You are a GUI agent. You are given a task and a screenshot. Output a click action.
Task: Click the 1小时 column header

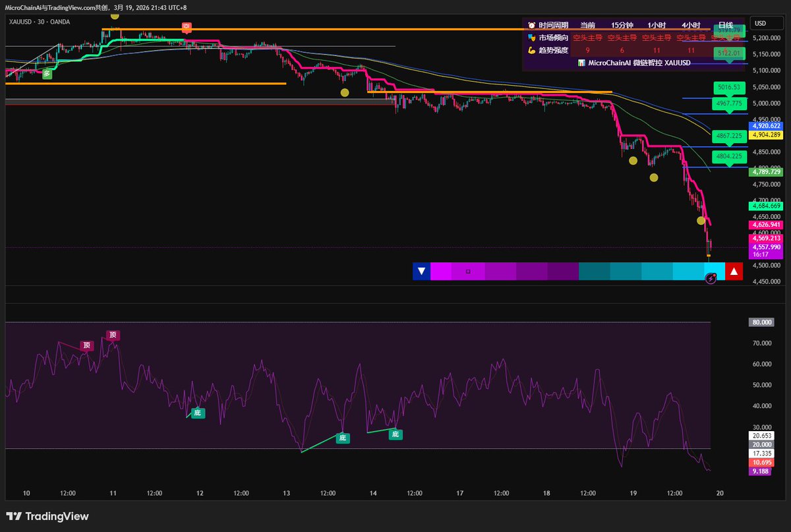click(657, 25)
